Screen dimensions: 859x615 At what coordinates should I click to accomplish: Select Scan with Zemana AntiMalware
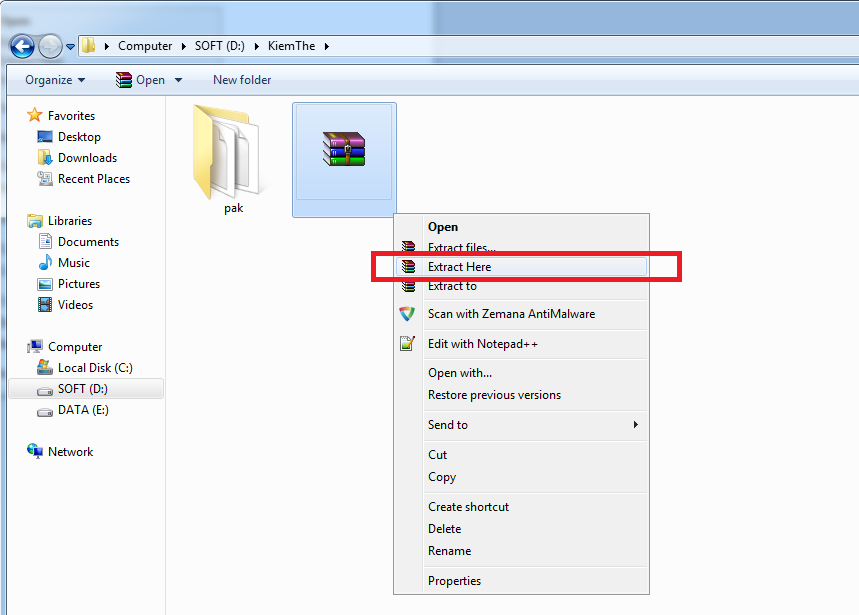coord(510,314)
